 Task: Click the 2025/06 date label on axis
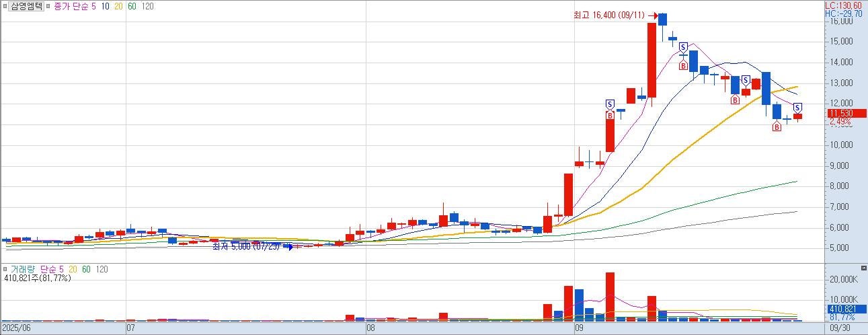click(16, 329)
